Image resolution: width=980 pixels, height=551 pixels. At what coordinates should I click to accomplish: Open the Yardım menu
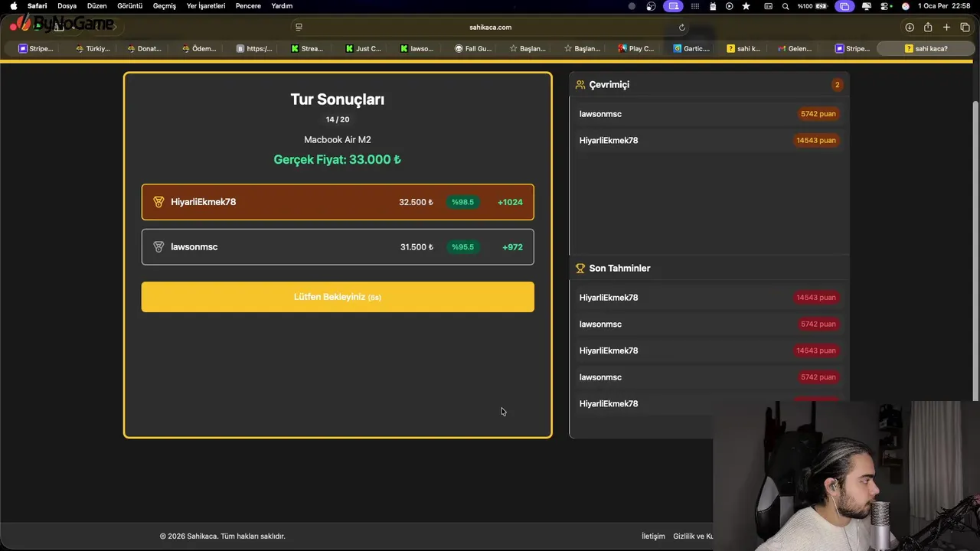[x=282, y=5]
